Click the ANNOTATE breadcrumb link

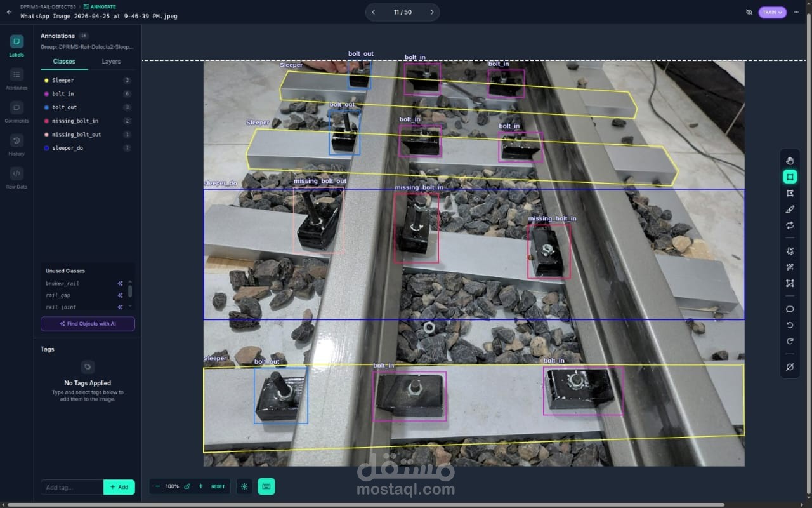point(100,6)
